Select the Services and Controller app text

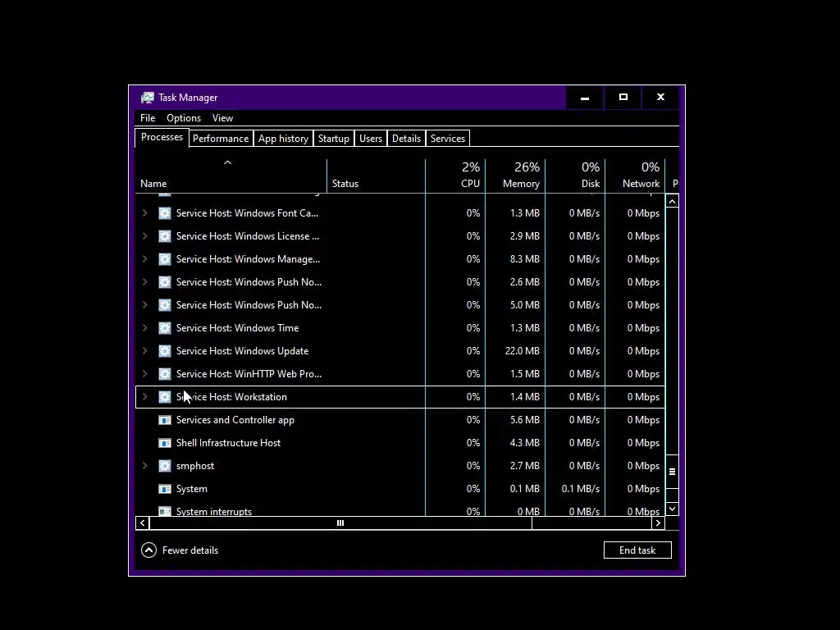(235, 420)
